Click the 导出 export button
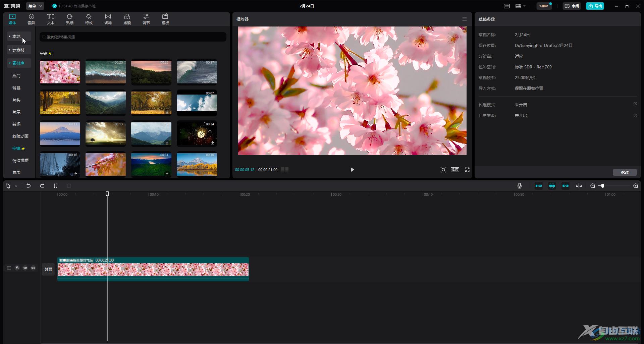 point(595,6)
